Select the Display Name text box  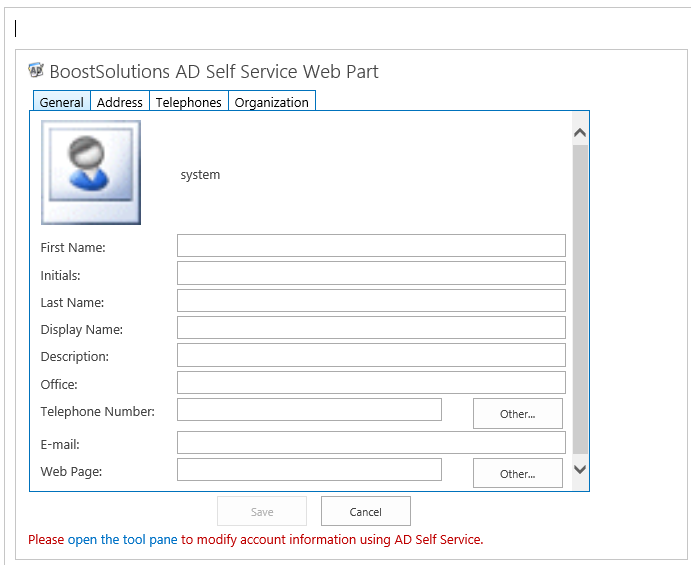click(371, 327)
